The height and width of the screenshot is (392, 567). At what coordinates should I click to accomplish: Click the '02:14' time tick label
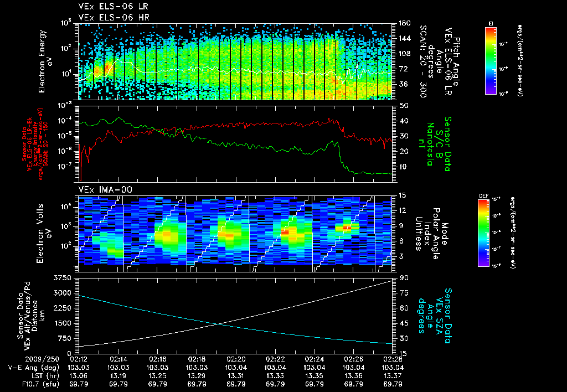pyautogui.click(x=118, y=359)
